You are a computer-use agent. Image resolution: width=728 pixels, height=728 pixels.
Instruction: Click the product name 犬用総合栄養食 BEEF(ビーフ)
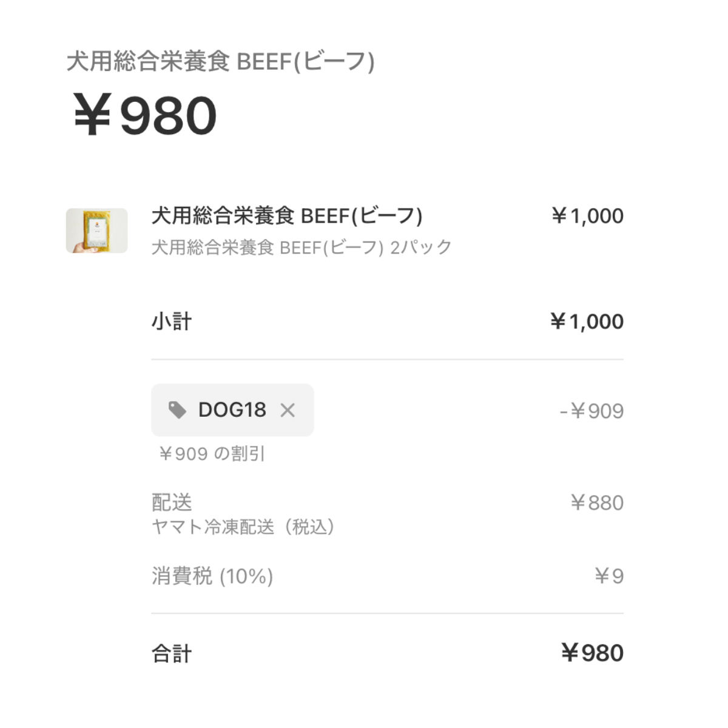287,215
